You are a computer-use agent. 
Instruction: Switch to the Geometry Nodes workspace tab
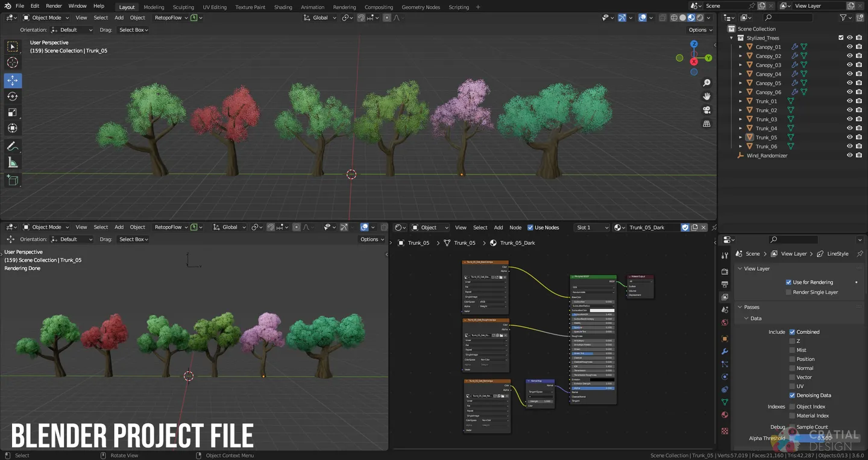click(421, 7)
